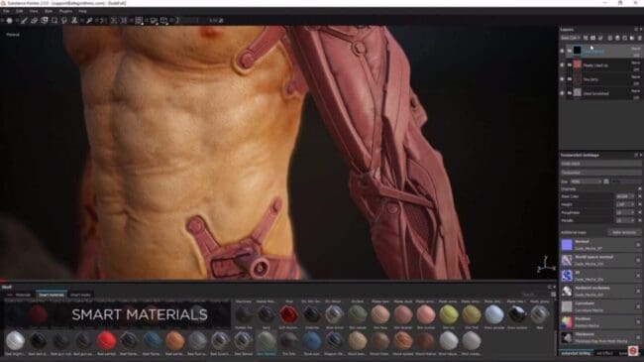Pick the yellow-green sphere smart material
The width and height of the screenshot is (644, 362).
pyautogui.click(x=449, y=314)
